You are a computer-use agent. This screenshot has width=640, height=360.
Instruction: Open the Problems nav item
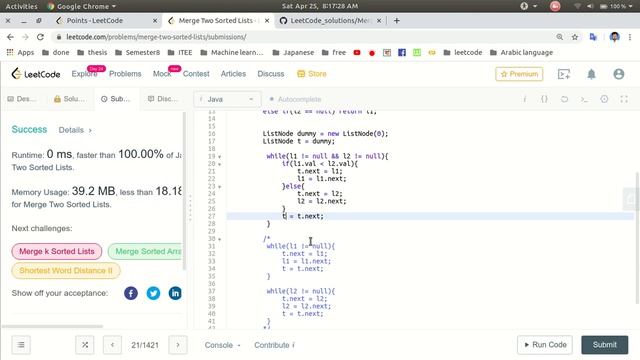pos(125,74)
